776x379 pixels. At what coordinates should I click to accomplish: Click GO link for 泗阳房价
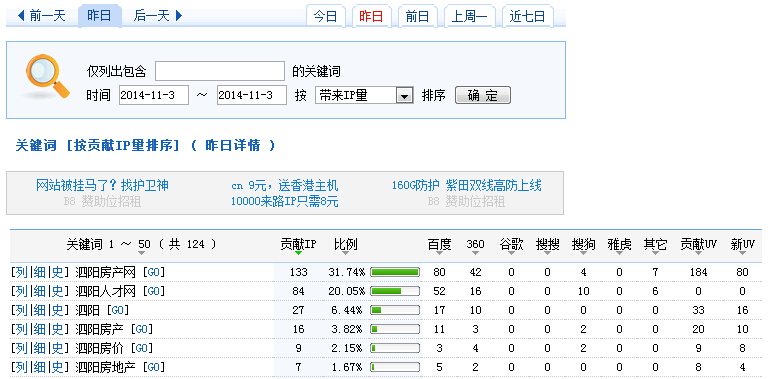142,348
